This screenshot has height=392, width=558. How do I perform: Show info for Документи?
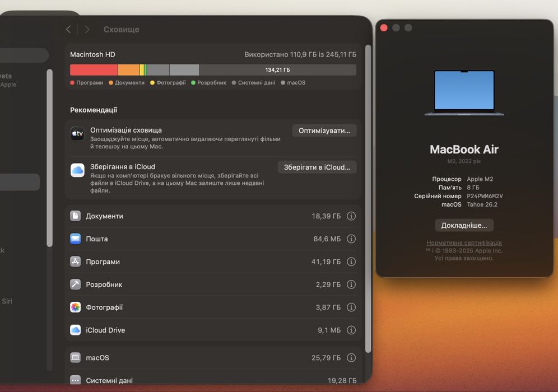click(x=351, y=216)
